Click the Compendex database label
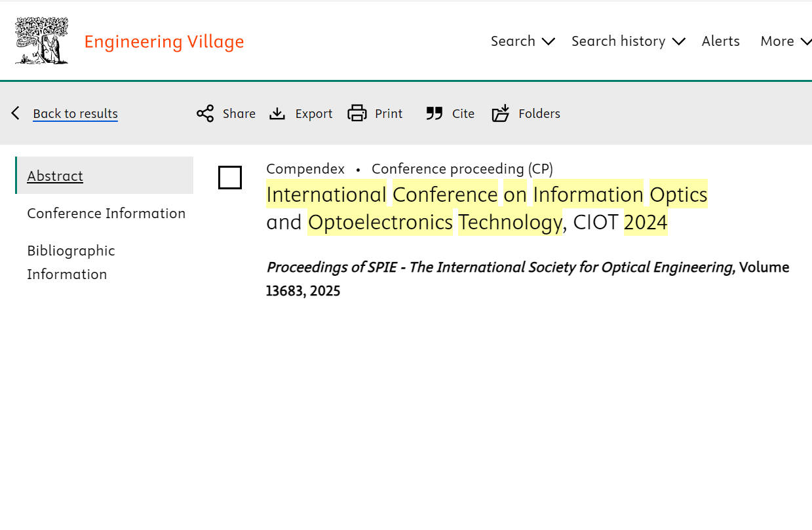The width and height of the screenshot is (812, 530). point(305,168)
